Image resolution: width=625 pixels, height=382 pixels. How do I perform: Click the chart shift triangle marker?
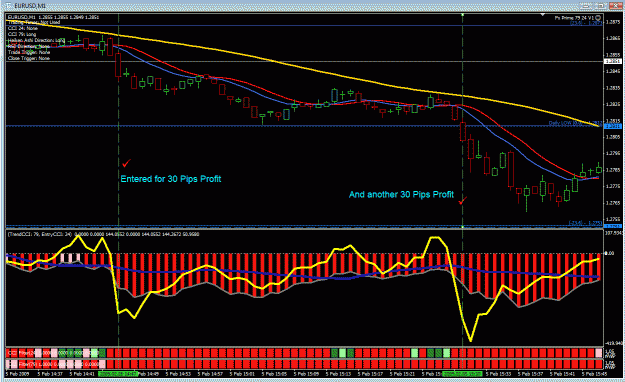[542, 14]
